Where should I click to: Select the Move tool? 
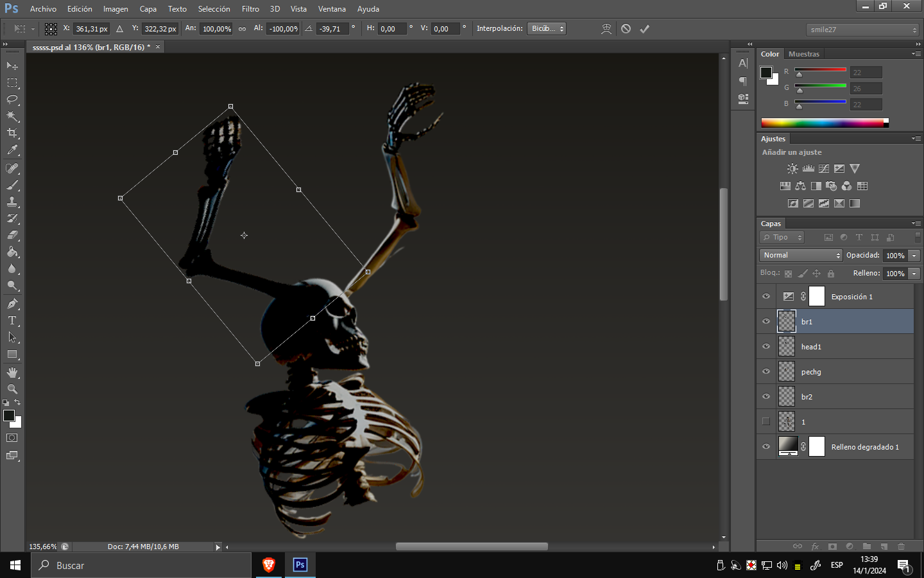12,66
